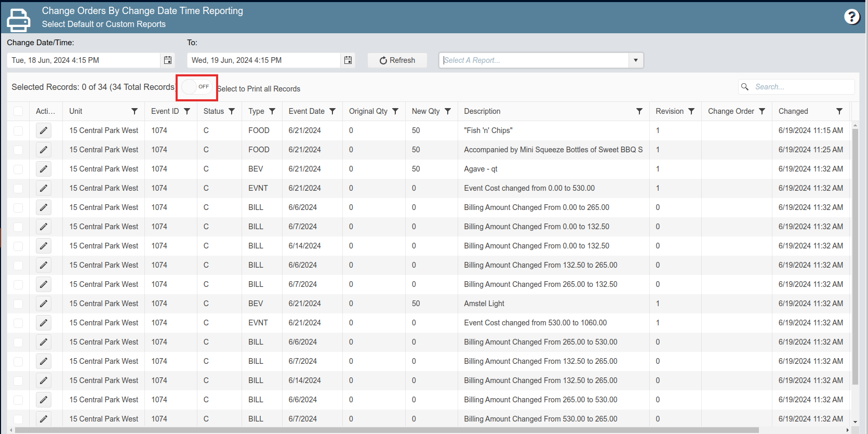
Task: Sort by New Qty column header
Action: coord(426,111)
